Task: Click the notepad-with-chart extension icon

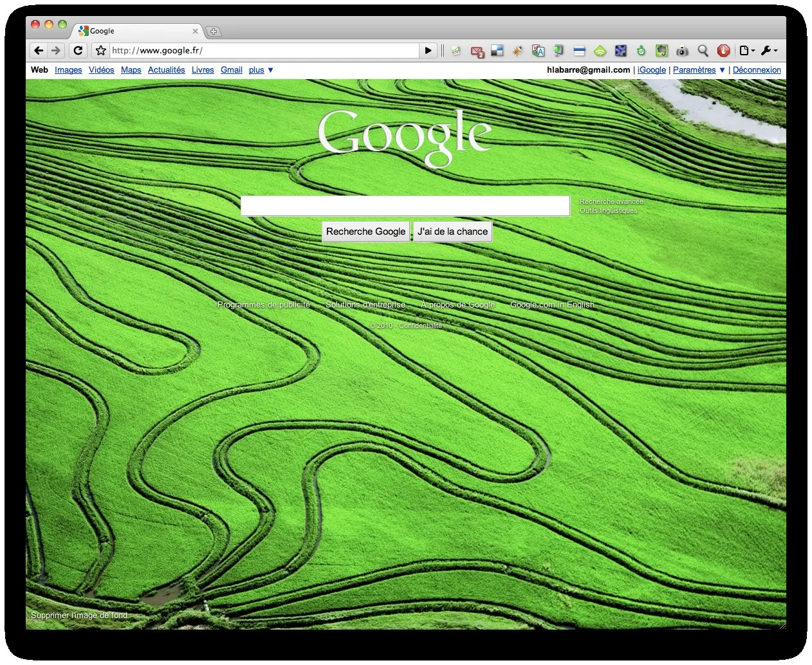Action: (456, 50)
